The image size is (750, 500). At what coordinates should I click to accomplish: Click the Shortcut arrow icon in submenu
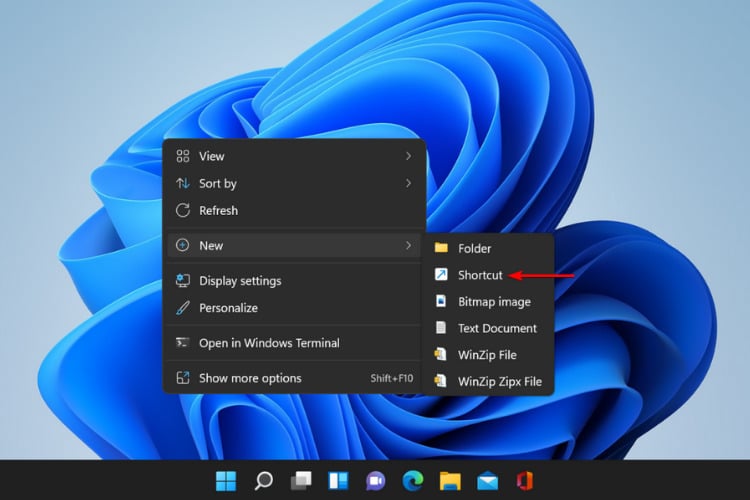point(441,274)
